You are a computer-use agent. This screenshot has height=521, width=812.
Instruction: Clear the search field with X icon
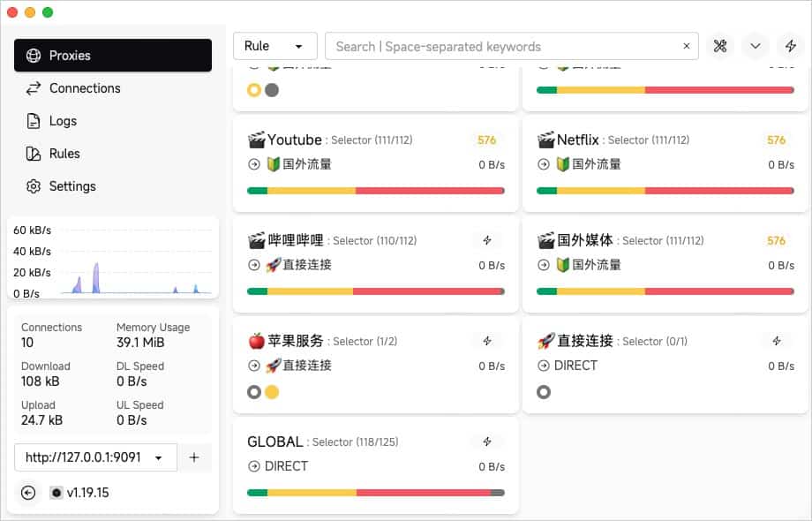[x=687, y=46]
